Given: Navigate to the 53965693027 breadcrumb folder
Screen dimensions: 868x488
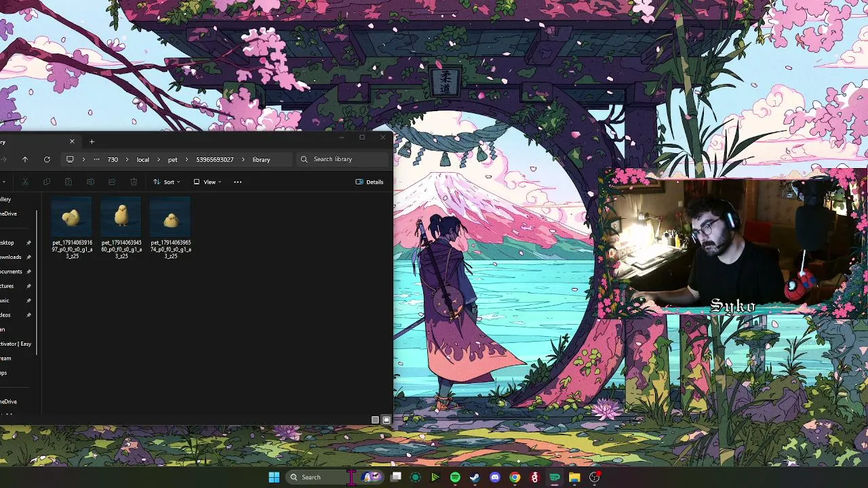Looking at the screenshot, I should (215, 159).
